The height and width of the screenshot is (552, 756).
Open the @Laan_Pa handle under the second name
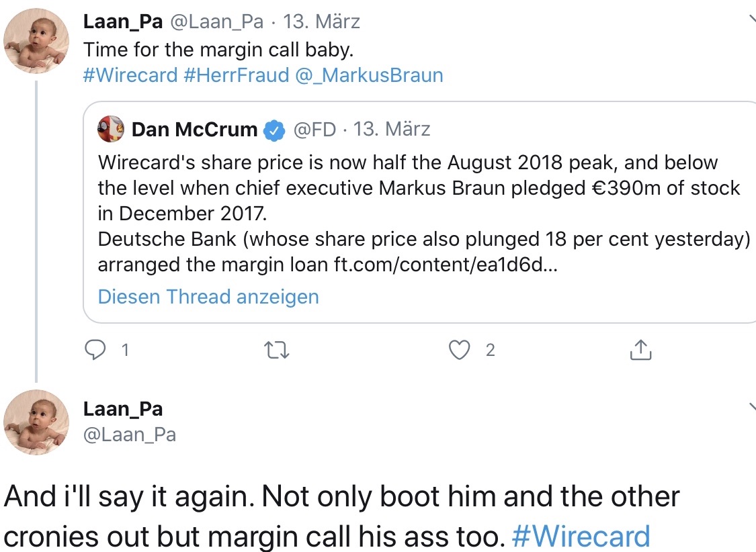pyautogui.click(x=130, y=434)
